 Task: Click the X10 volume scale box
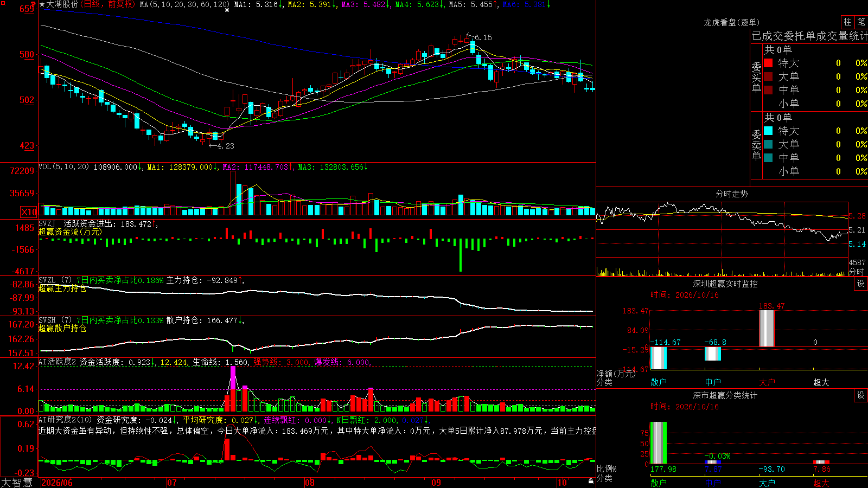click(29, 212)
